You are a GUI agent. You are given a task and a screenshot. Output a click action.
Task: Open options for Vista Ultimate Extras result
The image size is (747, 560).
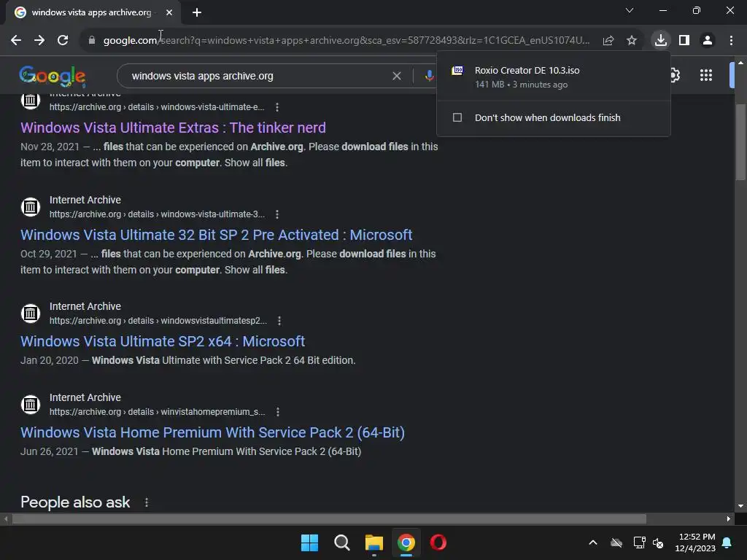(x=276, y=107)
